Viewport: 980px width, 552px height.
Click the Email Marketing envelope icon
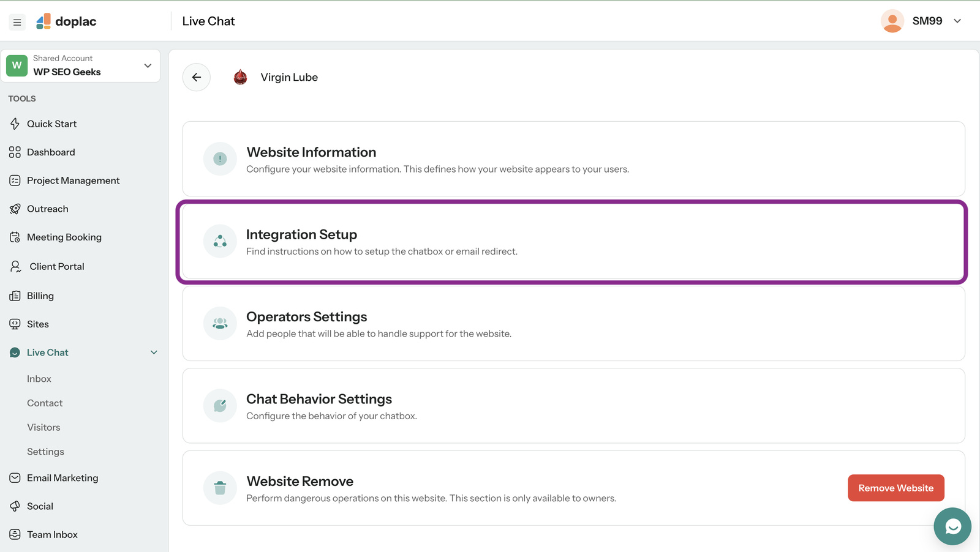15,478
